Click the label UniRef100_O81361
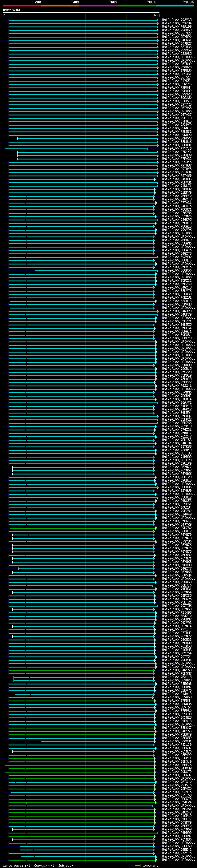Image resolution: width=197 pixels, height=868 pixels. [177, 74]
